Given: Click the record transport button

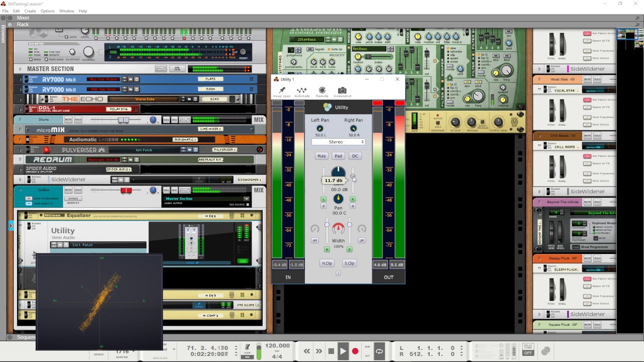Looking at the screenshot, I should 355,351.
